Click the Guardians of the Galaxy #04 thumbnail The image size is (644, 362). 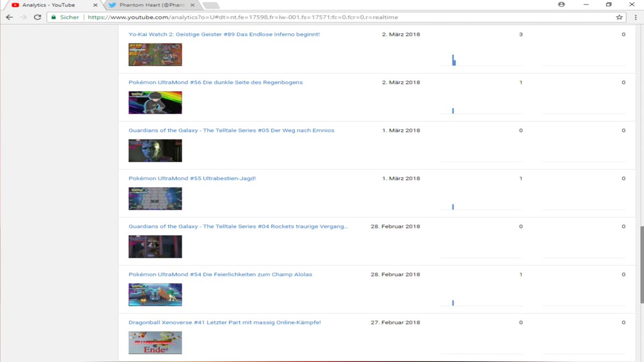(x=155, y=247)
